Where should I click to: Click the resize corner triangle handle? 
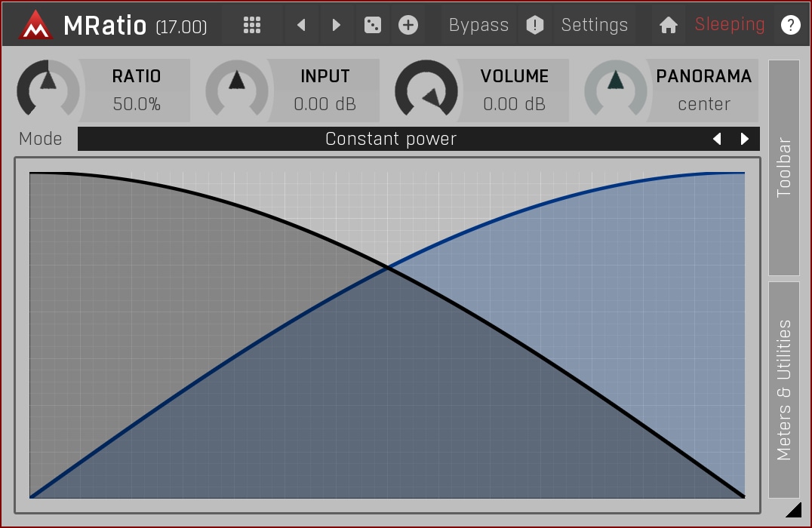[x=793, y=511]
